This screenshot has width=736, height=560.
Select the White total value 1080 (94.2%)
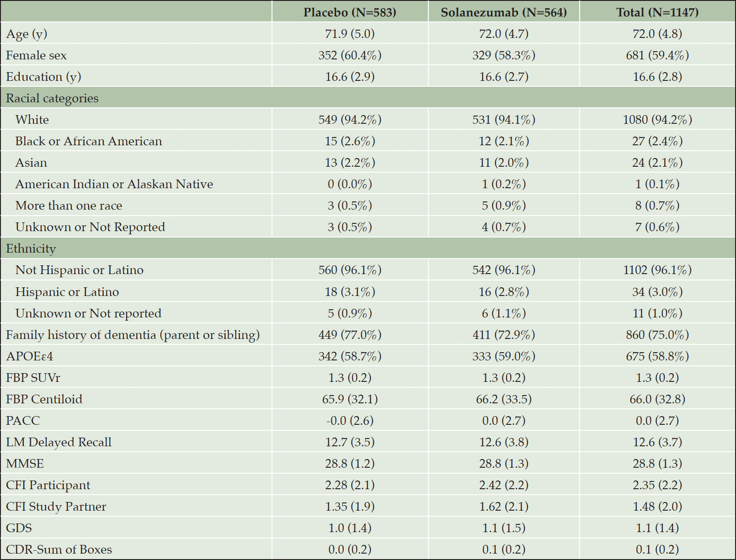(657, 120)
